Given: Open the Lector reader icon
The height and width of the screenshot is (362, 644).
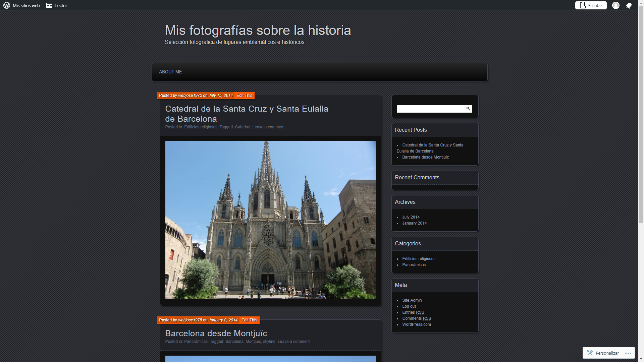Looking at the screenshot, I should click(49, 5).
